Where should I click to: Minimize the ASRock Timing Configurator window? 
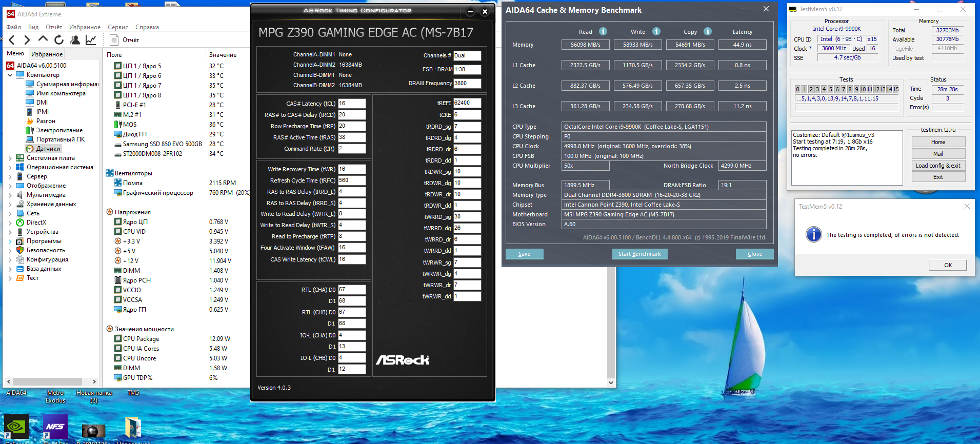(x=470, y=11)
